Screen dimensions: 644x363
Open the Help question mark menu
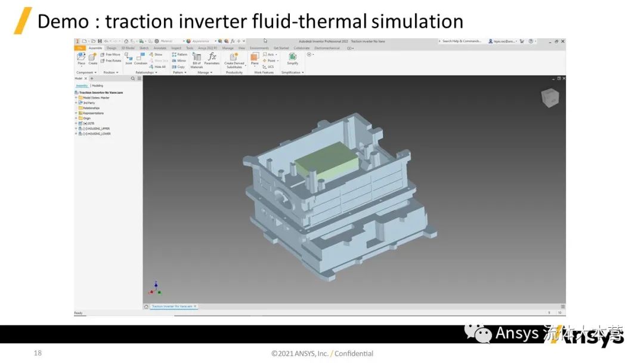(531, 41)
